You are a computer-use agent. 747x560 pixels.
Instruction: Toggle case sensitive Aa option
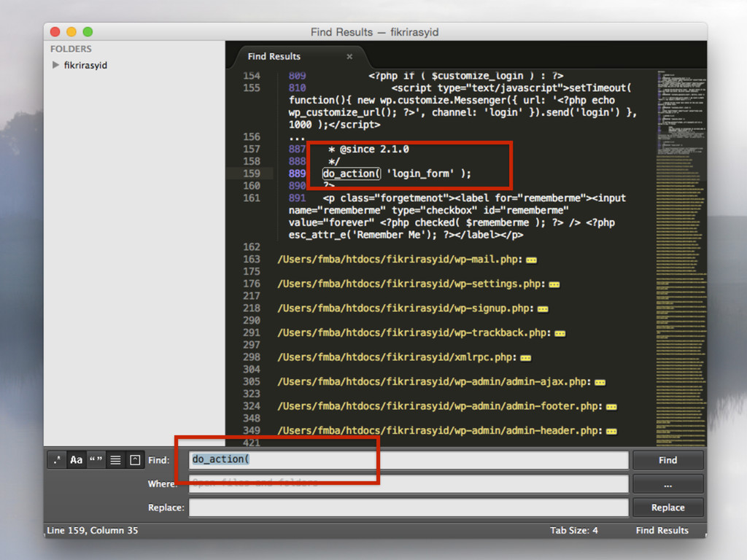pyautogui.click(x=76, y=460)
